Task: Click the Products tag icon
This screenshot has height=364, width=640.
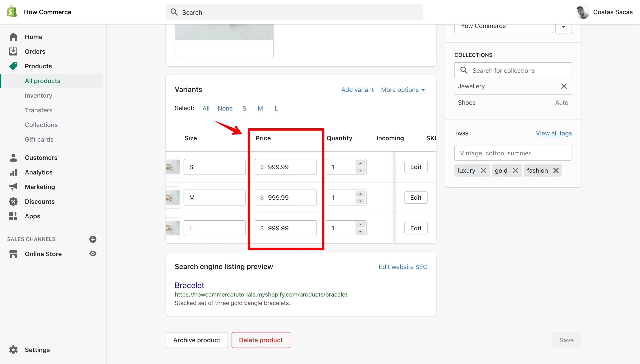Action: [x=13, y=66]
